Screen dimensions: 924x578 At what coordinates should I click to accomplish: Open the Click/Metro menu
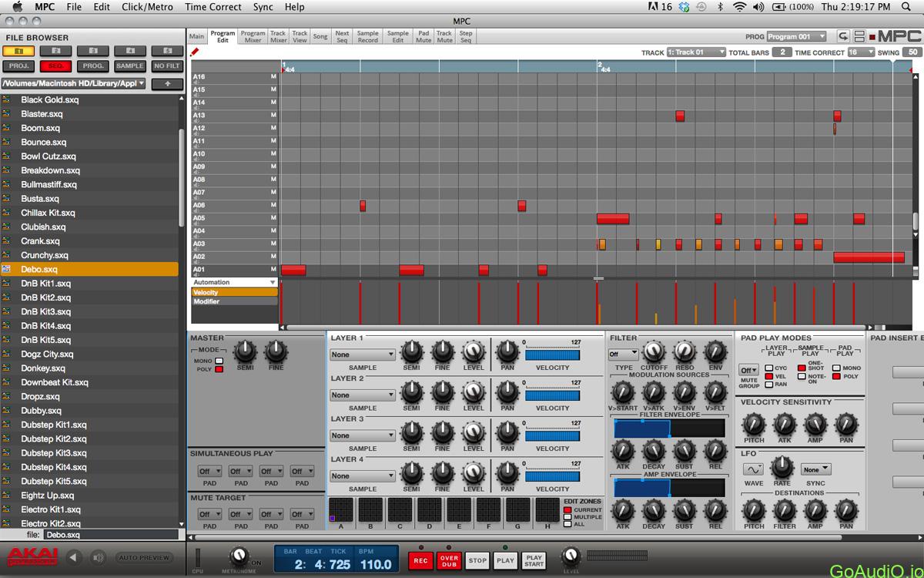click(146, 7)
